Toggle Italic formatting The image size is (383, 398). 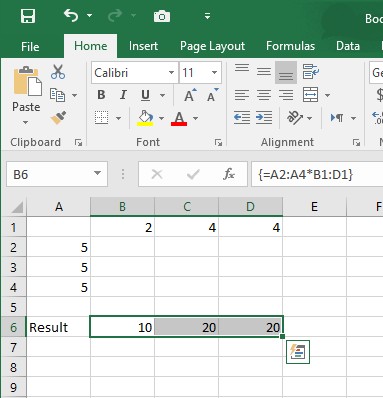coord(123,95)
